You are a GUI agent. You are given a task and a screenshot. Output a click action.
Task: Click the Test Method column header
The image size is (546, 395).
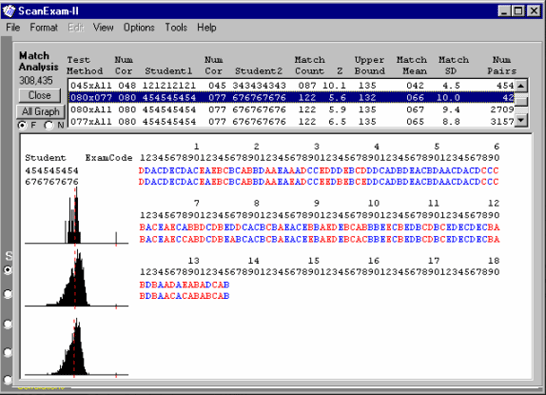(x=85, y=65)
